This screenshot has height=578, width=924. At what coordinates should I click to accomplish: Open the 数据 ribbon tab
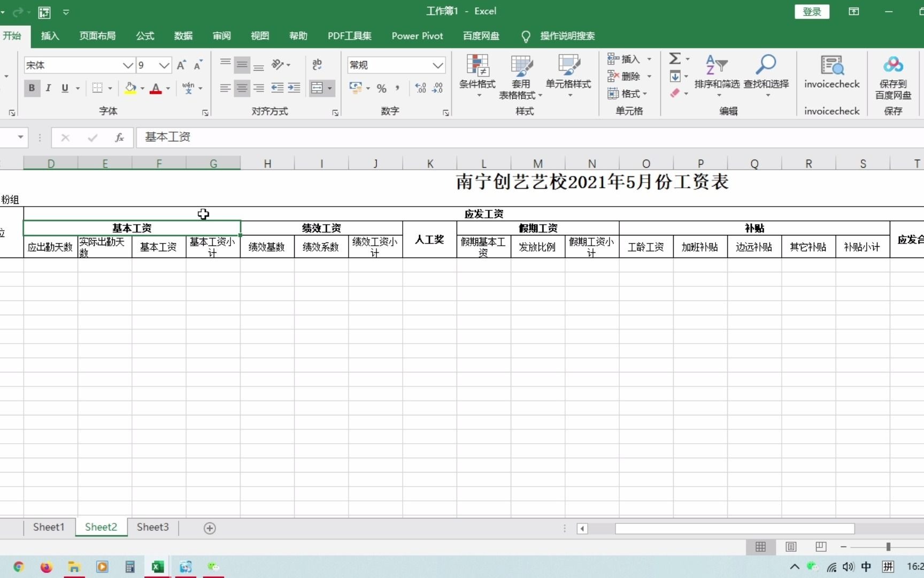click(x=183, y=36)
